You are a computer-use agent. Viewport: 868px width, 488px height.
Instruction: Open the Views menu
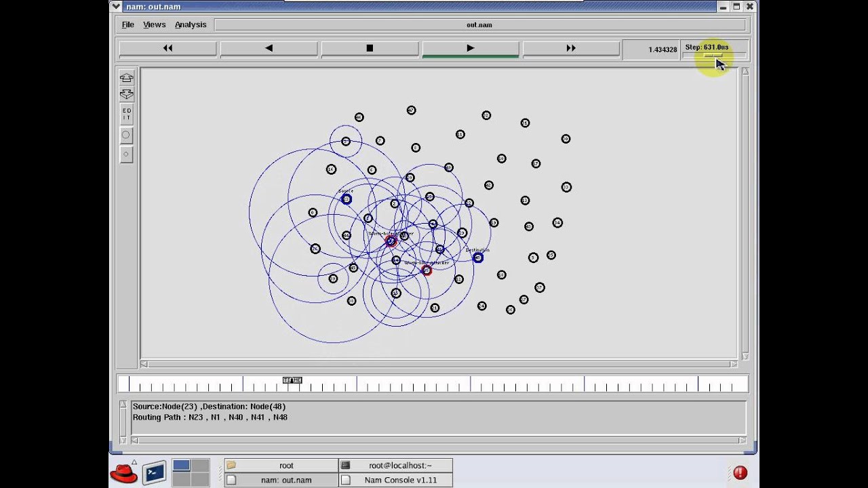155,24
